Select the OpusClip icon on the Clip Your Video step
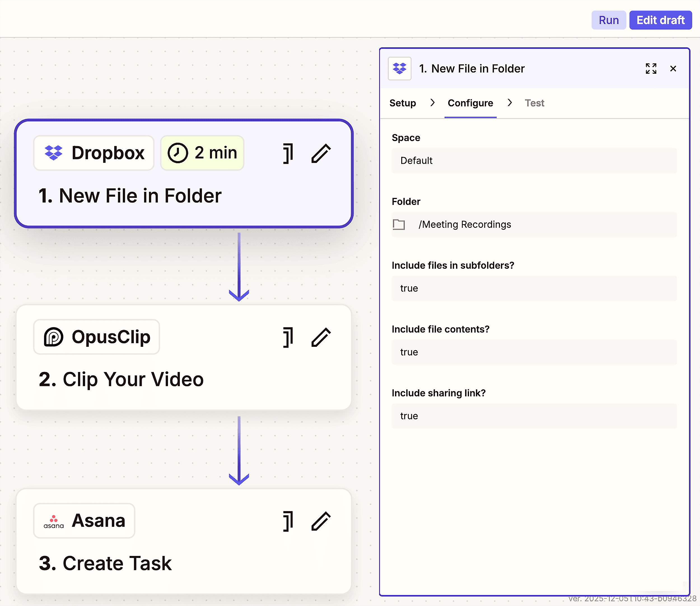700x606 pixels. click(x=54, y=336)
